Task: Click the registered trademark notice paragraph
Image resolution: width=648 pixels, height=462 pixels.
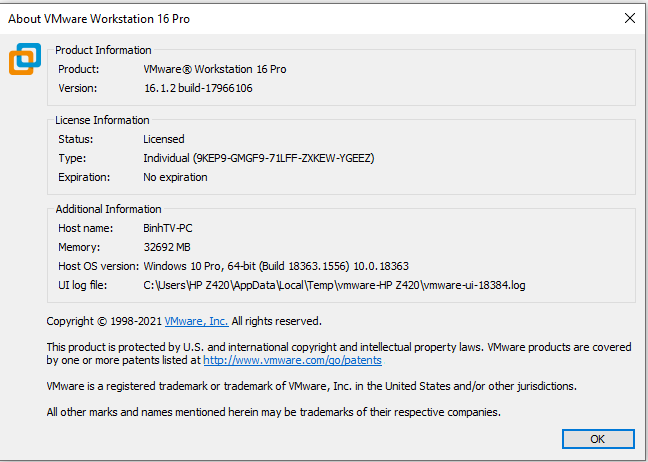Action: 311,386
